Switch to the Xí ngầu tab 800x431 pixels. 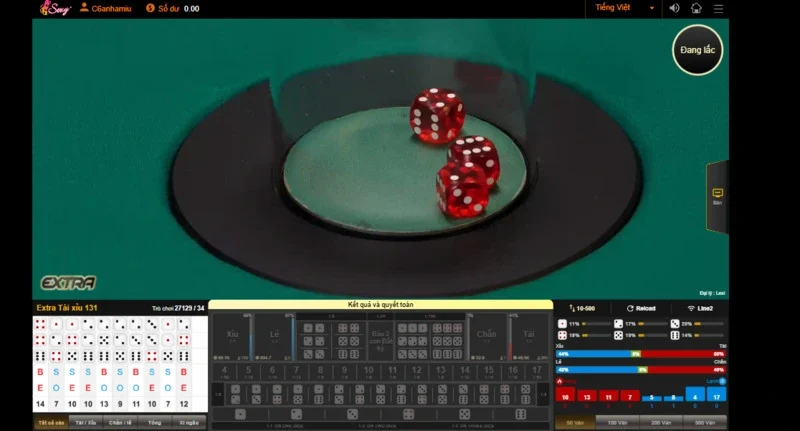coord(189,422)
